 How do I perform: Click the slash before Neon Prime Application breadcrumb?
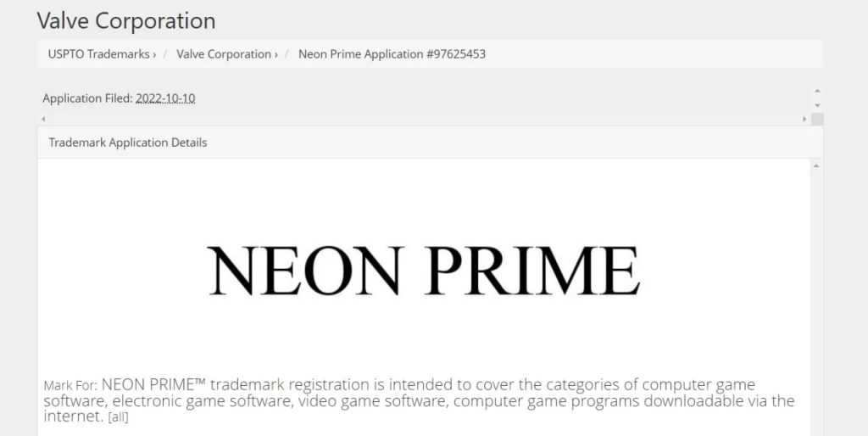pyautogui.click(x=288, y=54)
